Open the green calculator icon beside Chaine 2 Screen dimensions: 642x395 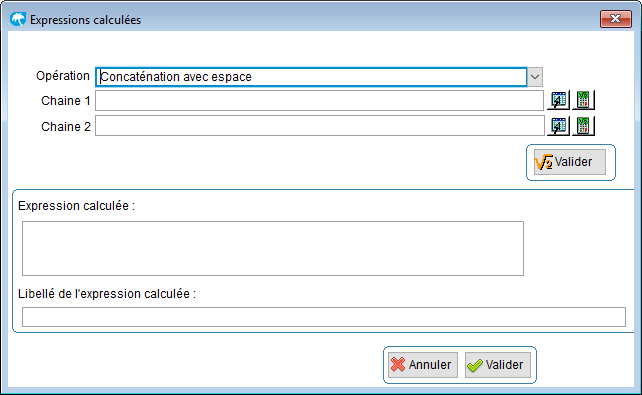click(x=583, y=126)
